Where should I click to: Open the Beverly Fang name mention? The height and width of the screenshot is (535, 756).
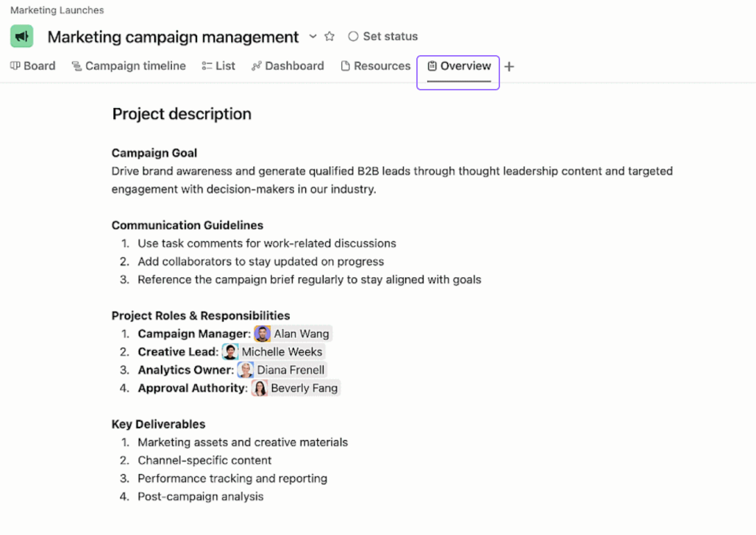click(x=304, y=388)
